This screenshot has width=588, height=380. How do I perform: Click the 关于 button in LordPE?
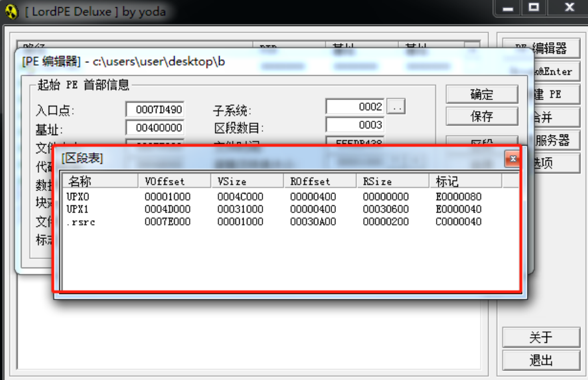541,337
